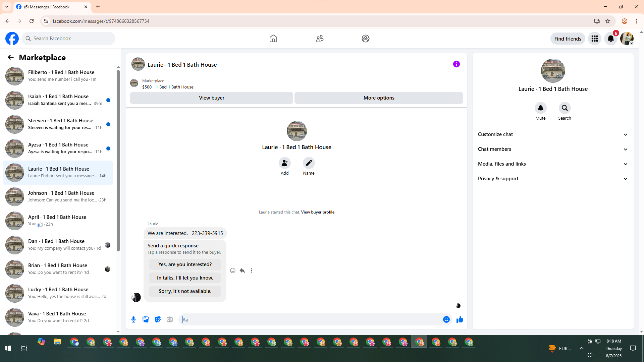Open Task View on the taskbar

[24, 348]
